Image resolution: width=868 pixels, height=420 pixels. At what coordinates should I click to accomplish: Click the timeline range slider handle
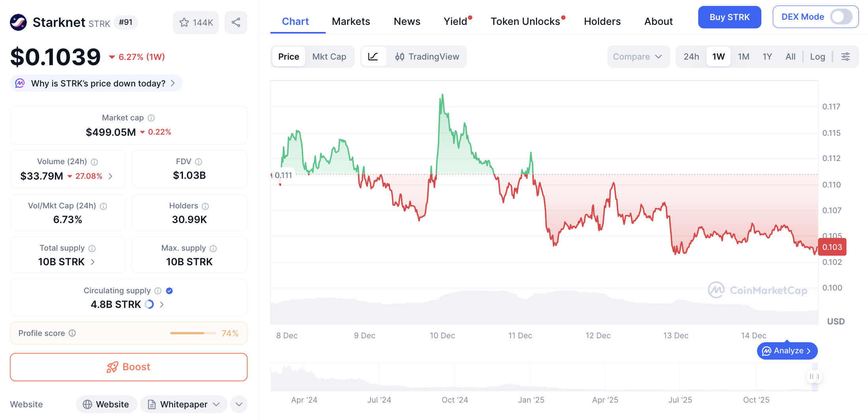[814, 377]
